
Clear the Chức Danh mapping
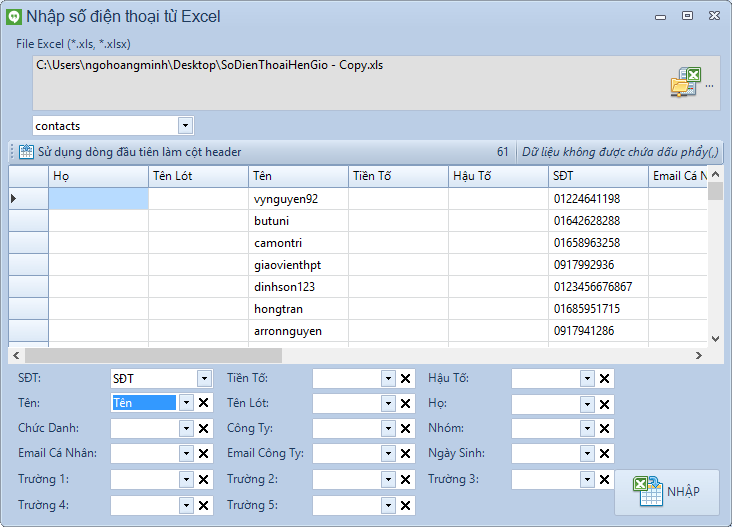tap(204, 429)
